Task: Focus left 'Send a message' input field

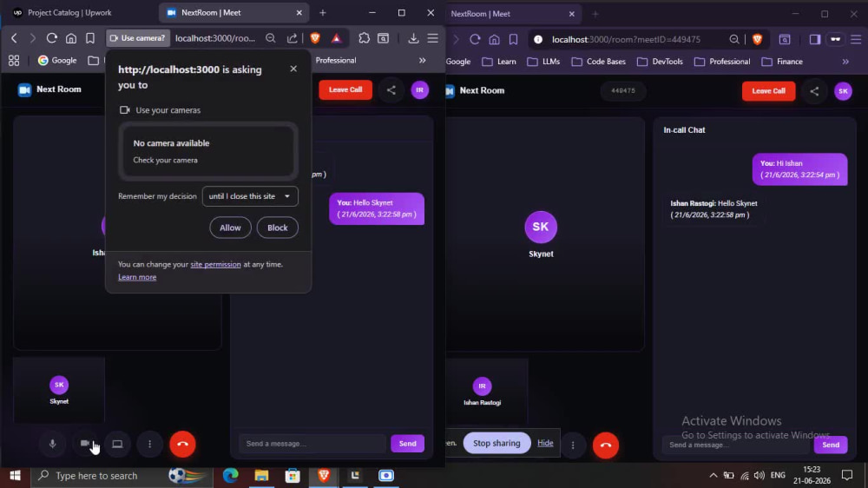Action: 312,443
